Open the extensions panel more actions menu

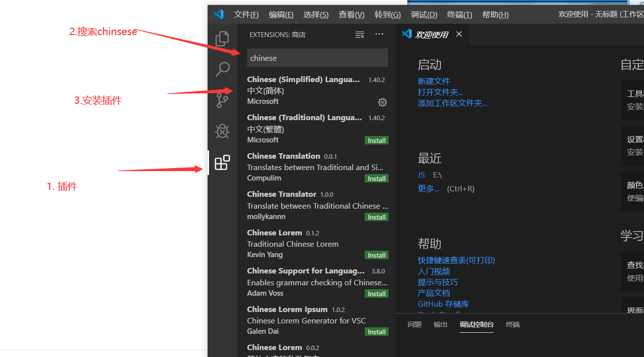click(x=379, y=34)
